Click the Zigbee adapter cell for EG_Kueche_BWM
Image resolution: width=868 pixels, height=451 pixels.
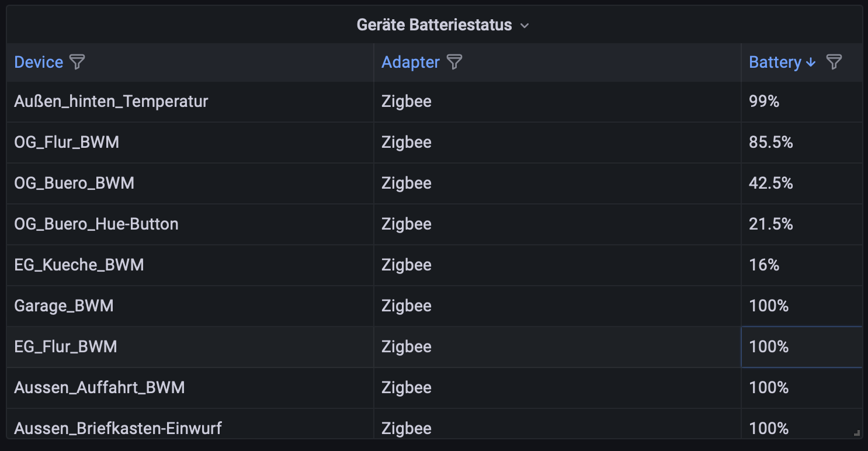click(x=558, y=265)
